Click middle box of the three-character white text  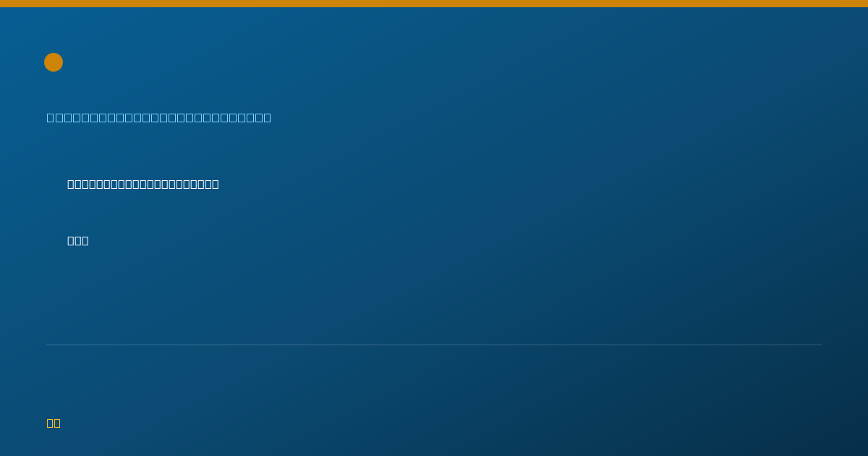[78, 240]
